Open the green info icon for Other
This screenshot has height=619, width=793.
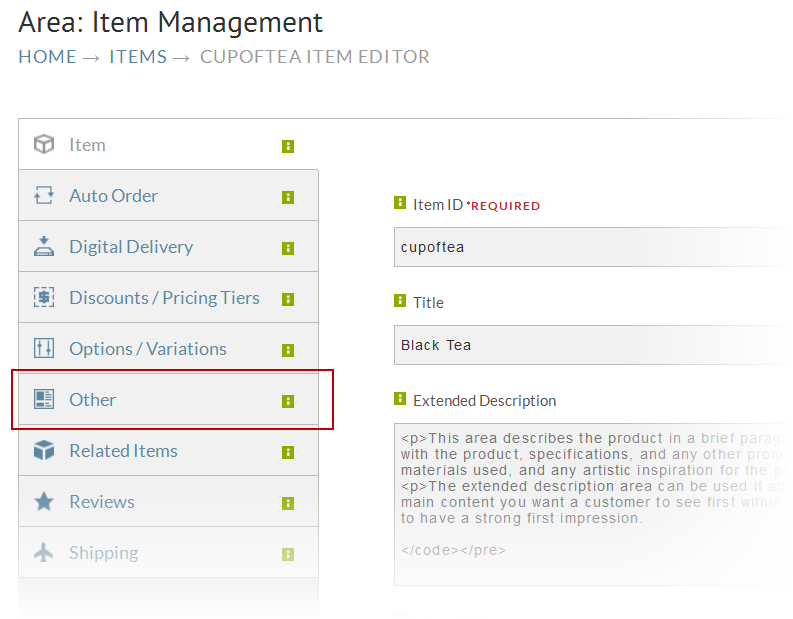click(x=288, y=401)
